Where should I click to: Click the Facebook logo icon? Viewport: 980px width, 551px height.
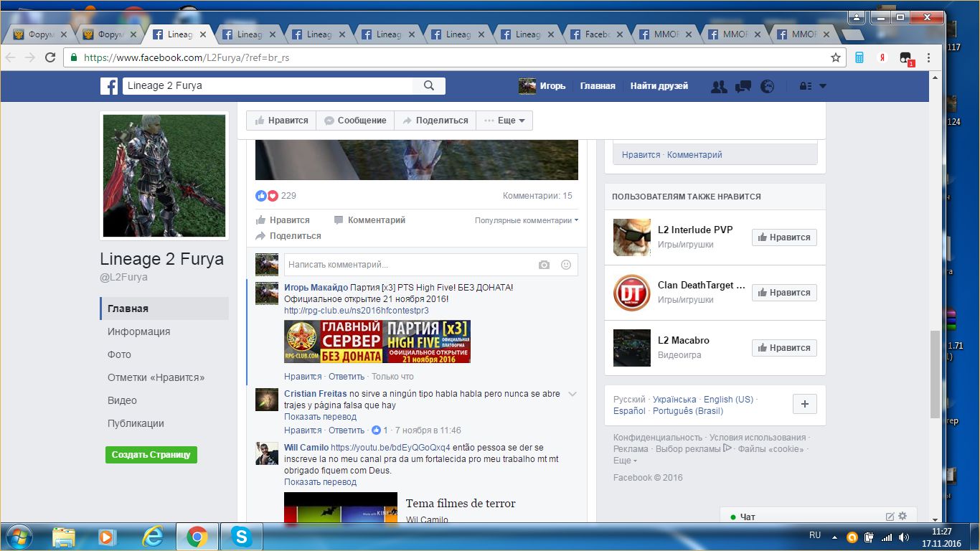(109, 86)
